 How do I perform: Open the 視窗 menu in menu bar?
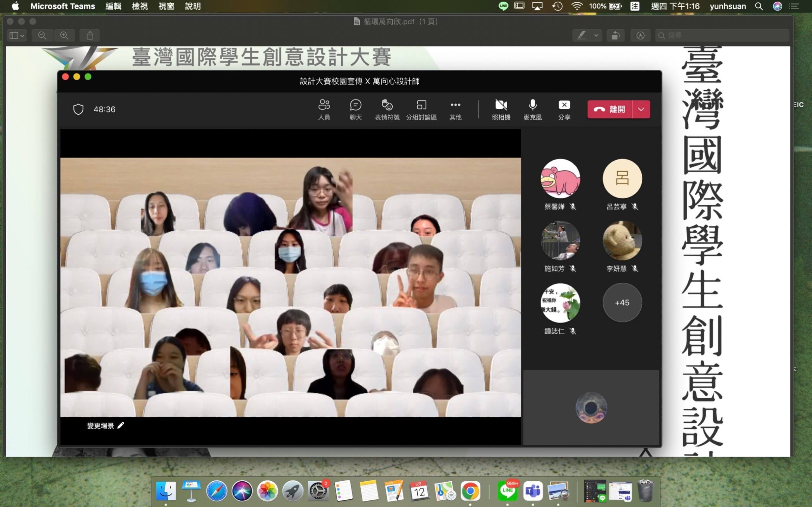167,6
